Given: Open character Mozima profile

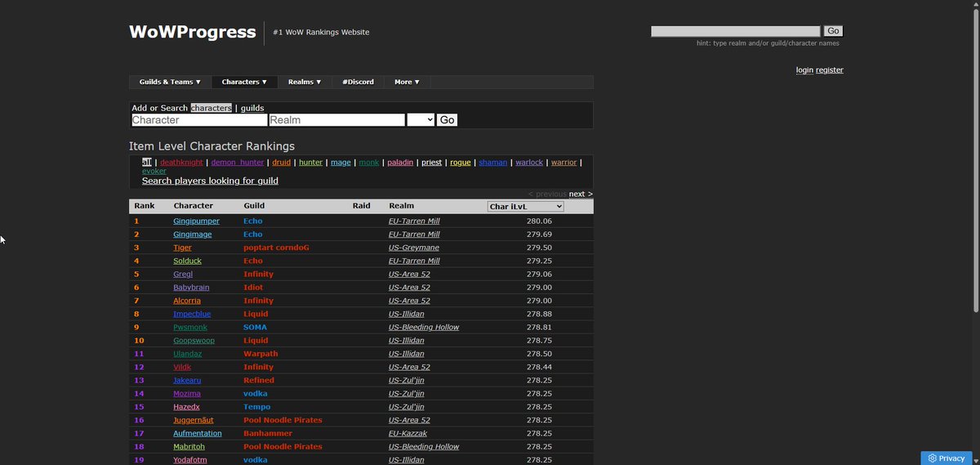Looking at the screenshot, I should pyautogui.click(x=187, y=393).
